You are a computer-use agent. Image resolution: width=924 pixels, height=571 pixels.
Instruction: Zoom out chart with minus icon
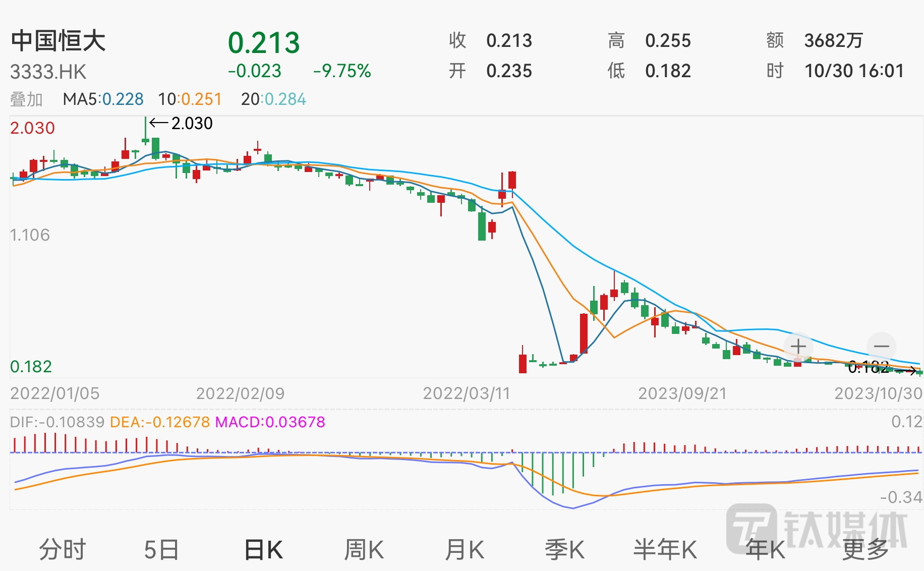881,347
